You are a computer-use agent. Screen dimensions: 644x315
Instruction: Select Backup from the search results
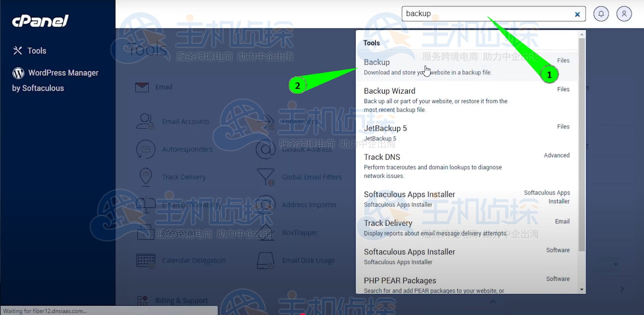click(467, 67)
